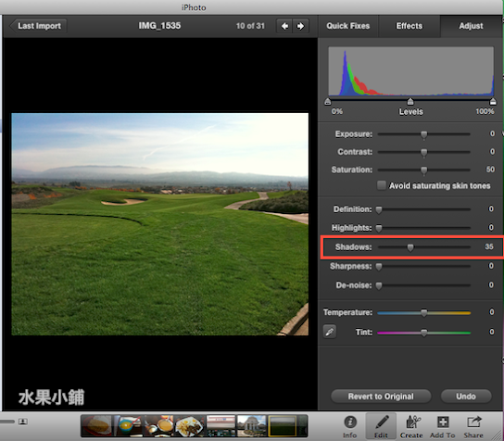Screen dimensions: 504x441
Task: Select the white building thumbnail in filmstrip
Action: click(x=252, y=426)
